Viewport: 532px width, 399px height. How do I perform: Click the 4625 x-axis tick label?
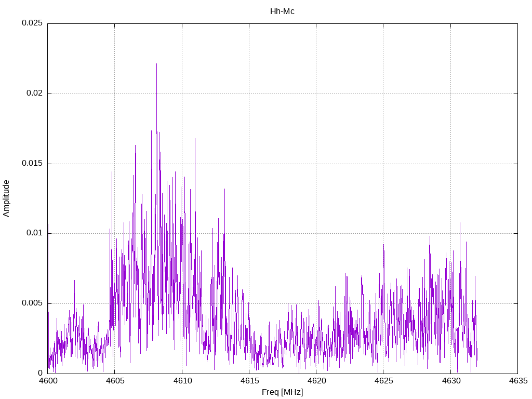pyautogui.click(x=383, y=381)
